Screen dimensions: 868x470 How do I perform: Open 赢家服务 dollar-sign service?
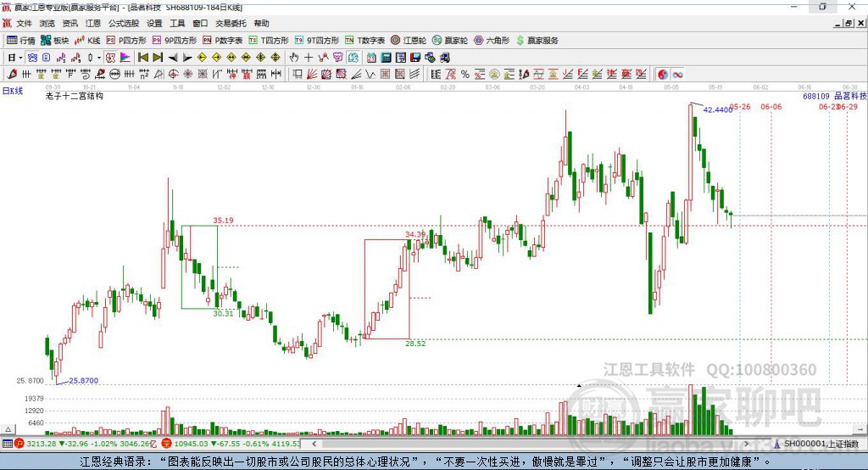tap(537, 41)
